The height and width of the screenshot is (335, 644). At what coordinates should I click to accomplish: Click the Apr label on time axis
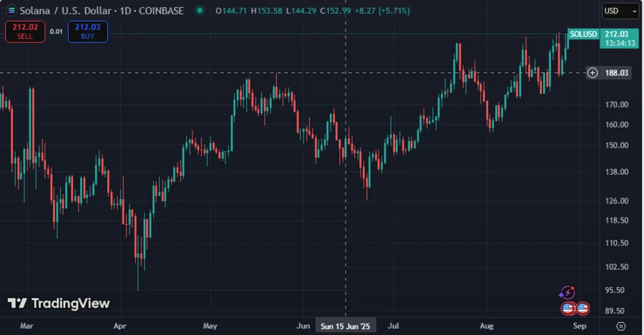(x=120, y=326)
